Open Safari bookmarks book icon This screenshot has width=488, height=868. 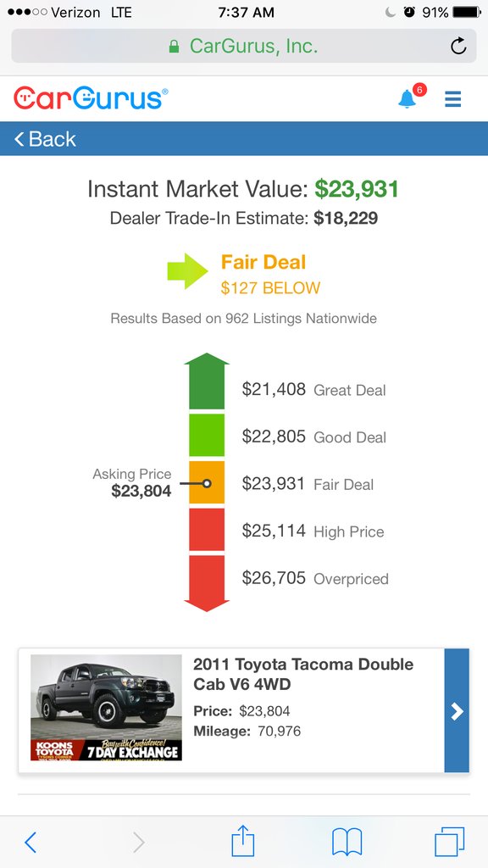point(347,842)
